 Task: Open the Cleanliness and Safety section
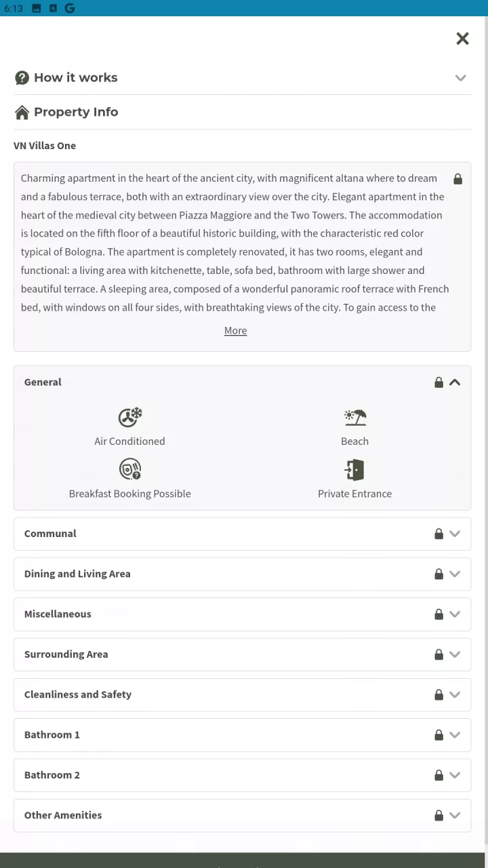[243, 694]
